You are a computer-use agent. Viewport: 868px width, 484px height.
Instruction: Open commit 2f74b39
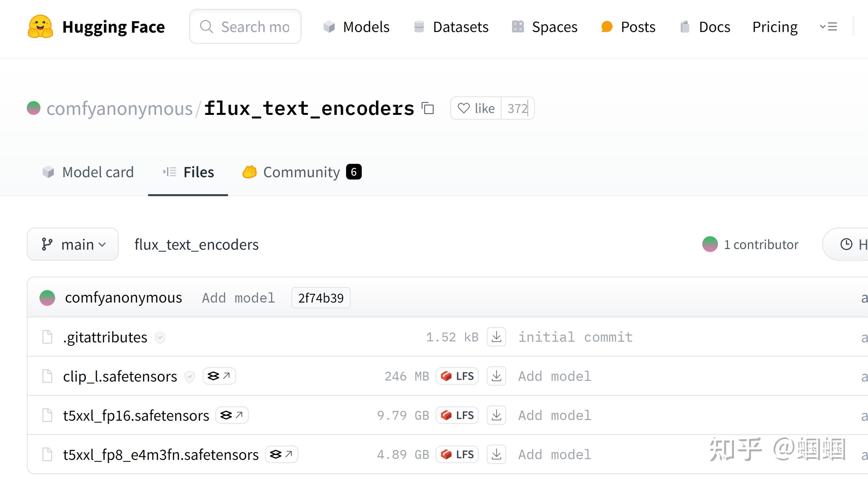point(320,298)
